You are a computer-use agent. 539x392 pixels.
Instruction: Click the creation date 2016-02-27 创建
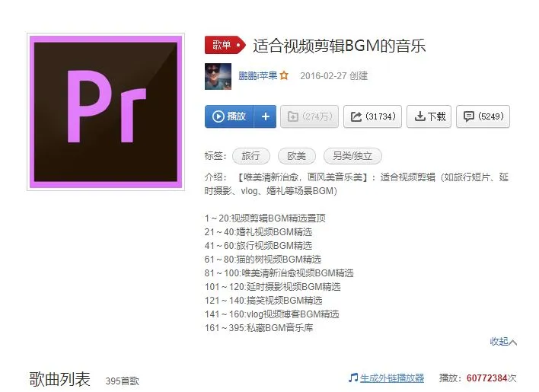pos(333,76)
